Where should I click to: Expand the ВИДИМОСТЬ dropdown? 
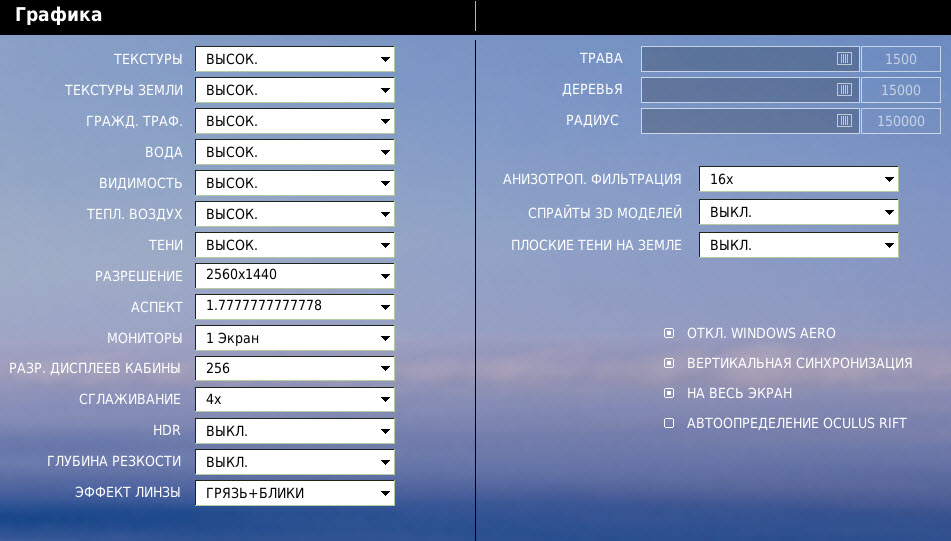(x=295, y=183)
